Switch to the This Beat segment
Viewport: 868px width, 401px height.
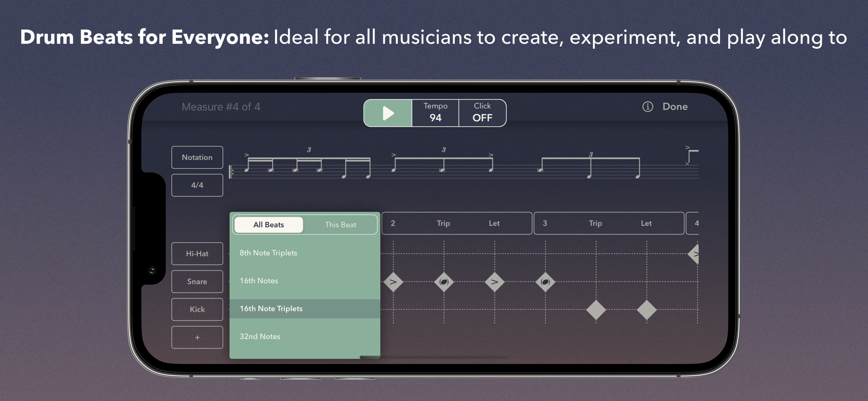point(340,225)
